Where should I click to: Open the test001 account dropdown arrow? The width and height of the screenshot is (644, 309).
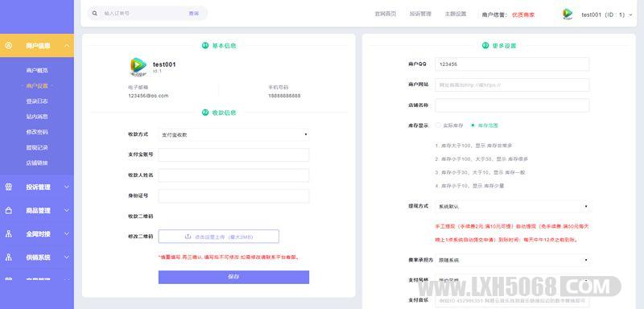tap(631, 14)
